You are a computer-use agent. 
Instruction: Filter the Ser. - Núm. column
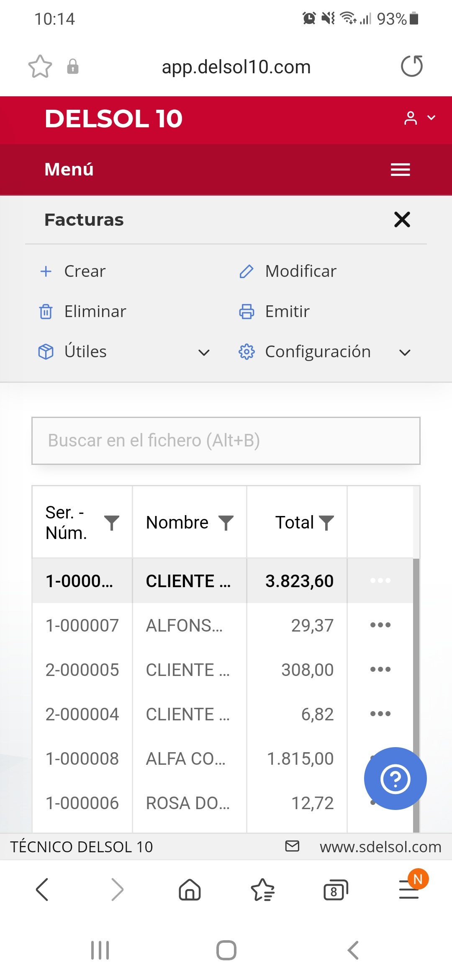point(112,523)
